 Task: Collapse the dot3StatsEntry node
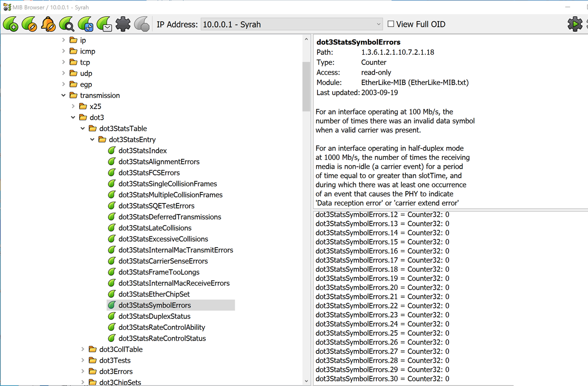point(92,140)
